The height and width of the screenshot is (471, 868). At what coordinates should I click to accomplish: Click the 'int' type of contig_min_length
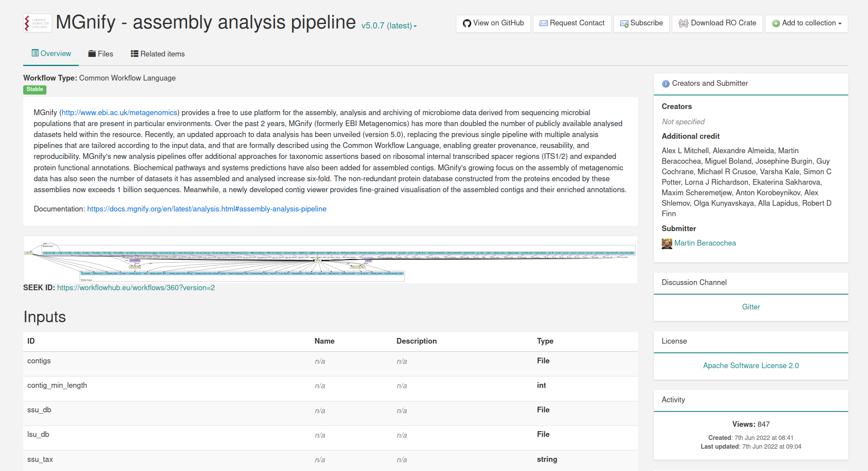coord(541,385)
